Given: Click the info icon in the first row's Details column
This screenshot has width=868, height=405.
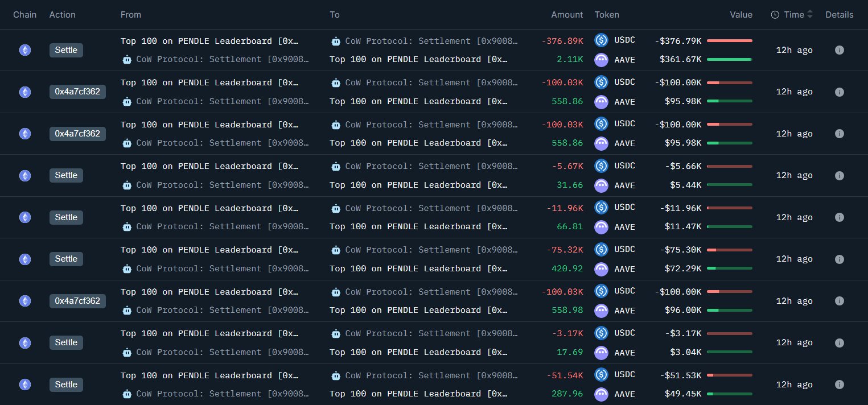Looking at the screenshot, I should coord(839,50).
